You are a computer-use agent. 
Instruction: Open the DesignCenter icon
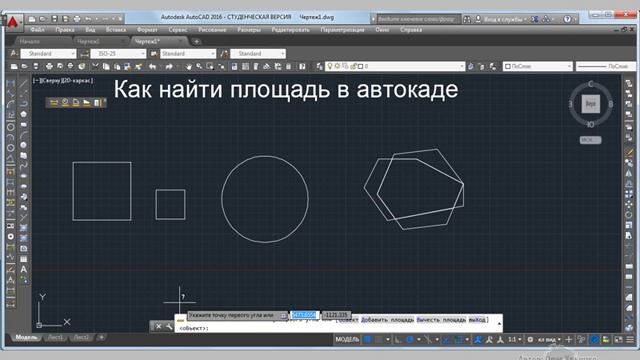tap(245, 66)
